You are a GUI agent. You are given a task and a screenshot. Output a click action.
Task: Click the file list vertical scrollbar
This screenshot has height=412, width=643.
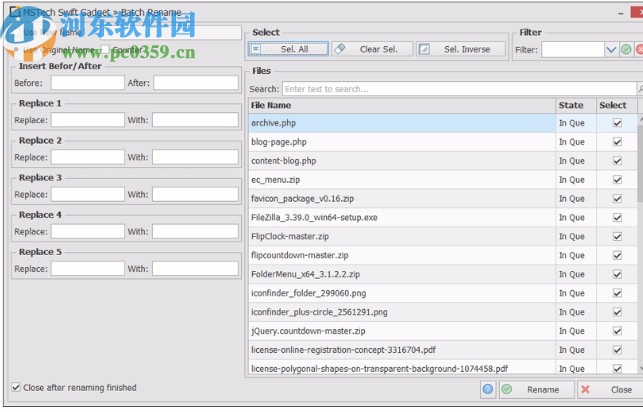point(640,244)
